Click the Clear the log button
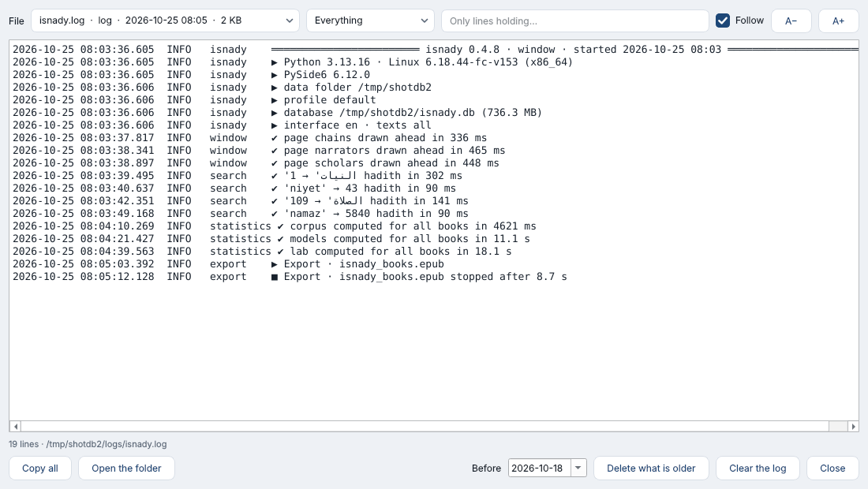The width and height of the screenshot is (868, 489). point(758,468)
